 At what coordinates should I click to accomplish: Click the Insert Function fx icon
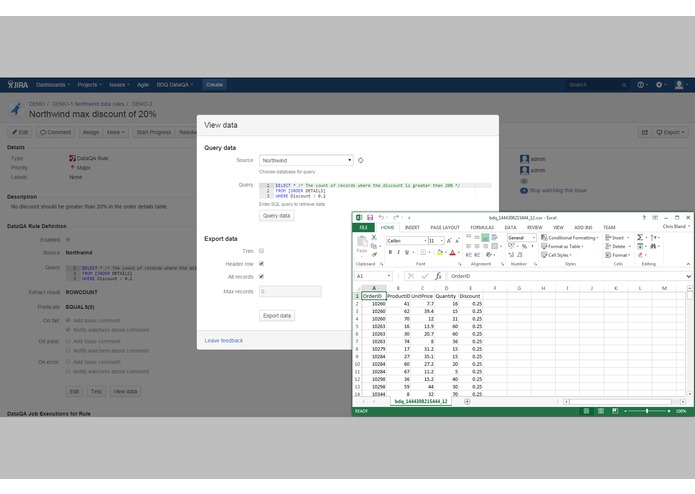438,276
